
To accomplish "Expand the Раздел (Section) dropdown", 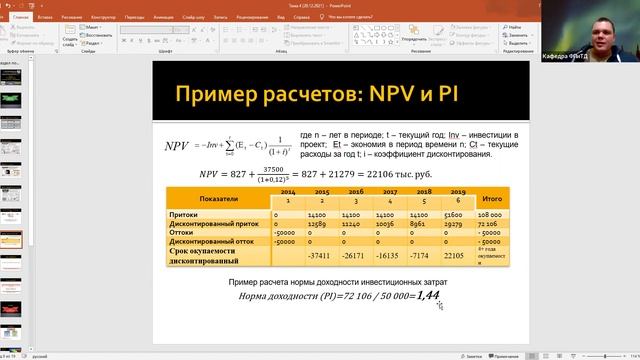I will coord(92,43).
